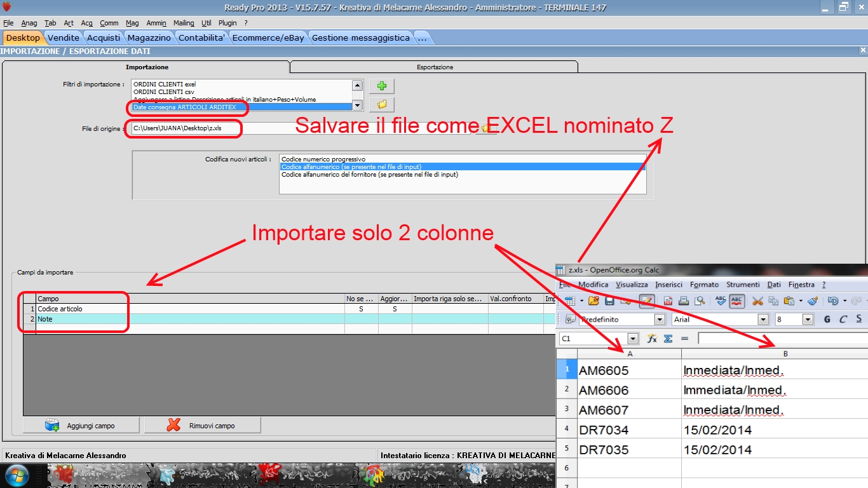Toggle italic C button in Calc

843,320
